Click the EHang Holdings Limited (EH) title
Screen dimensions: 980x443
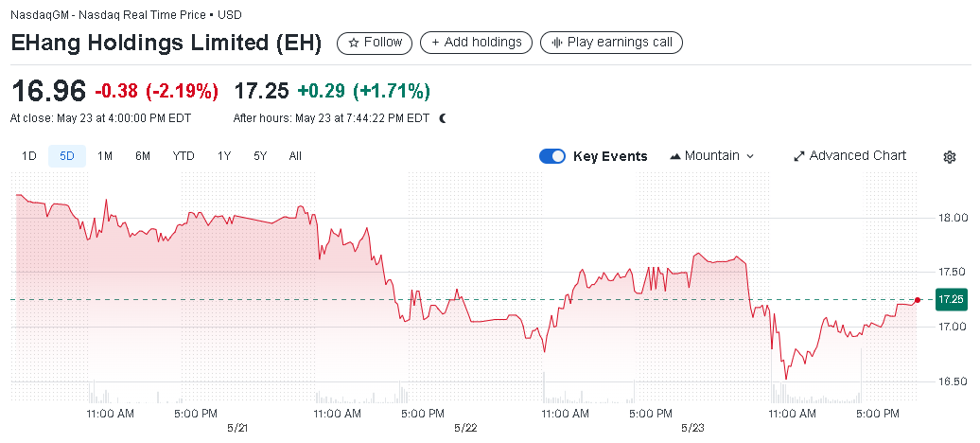(166, 44)
